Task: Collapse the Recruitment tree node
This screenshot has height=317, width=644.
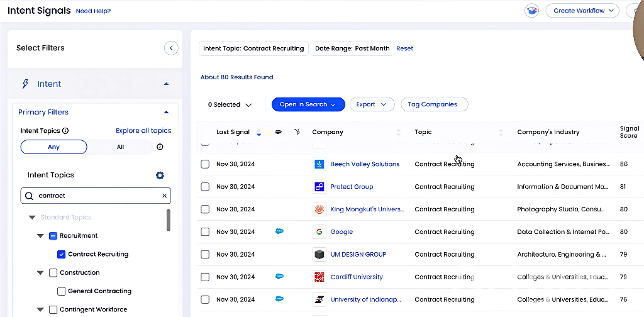Action: click(40, 236)
